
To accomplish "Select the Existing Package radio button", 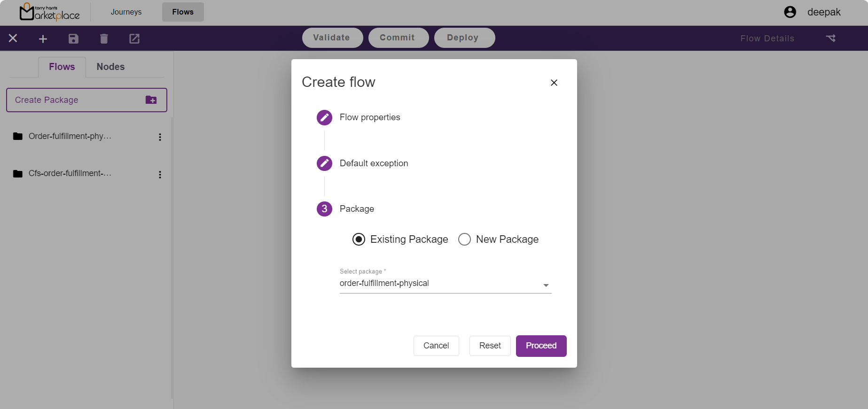I will coord(359,239).
